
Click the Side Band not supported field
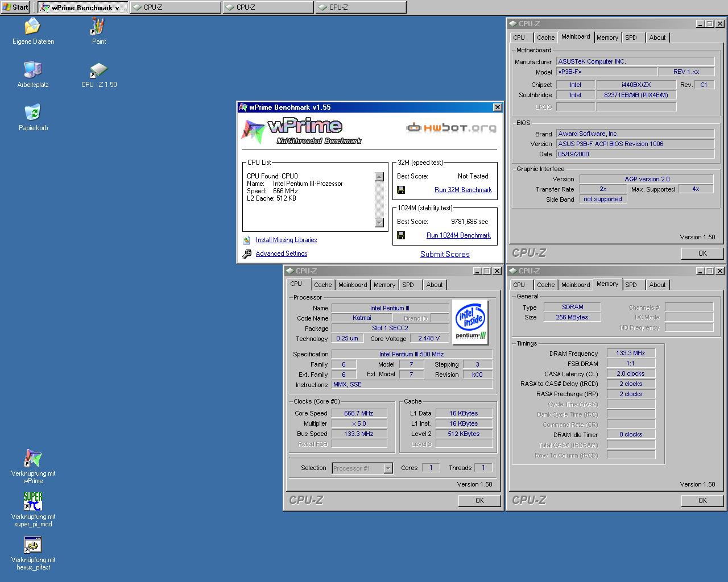tap(603, 199)
